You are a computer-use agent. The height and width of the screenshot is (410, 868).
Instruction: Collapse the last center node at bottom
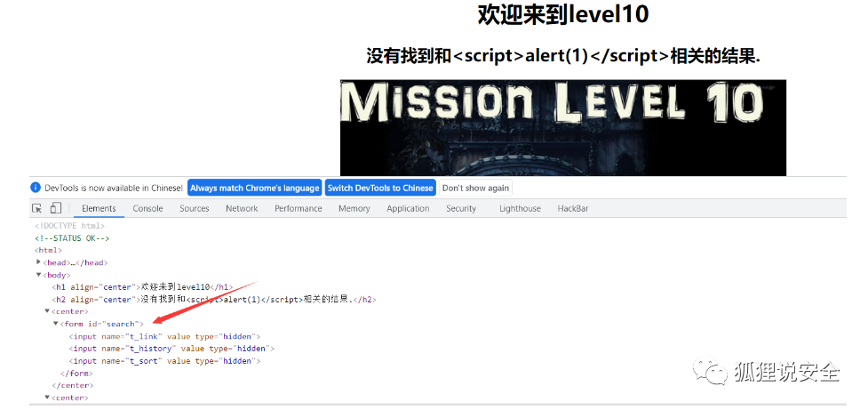point(47,398)
